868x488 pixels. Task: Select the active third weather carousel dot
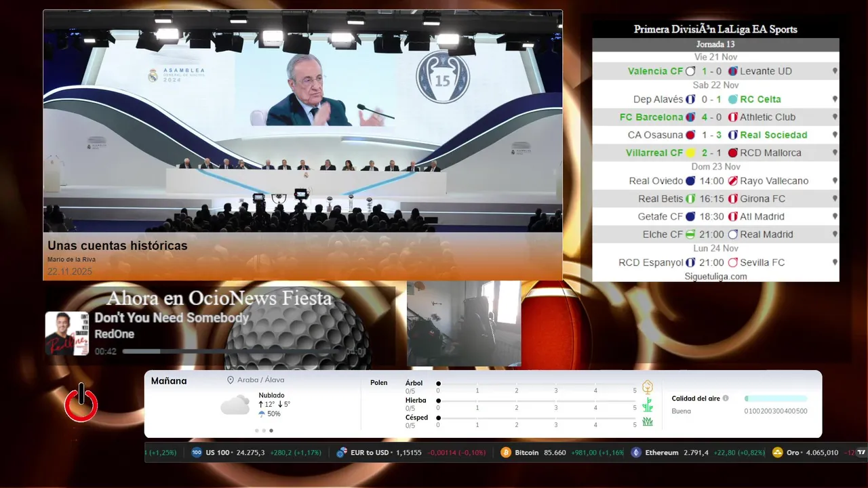271,430
